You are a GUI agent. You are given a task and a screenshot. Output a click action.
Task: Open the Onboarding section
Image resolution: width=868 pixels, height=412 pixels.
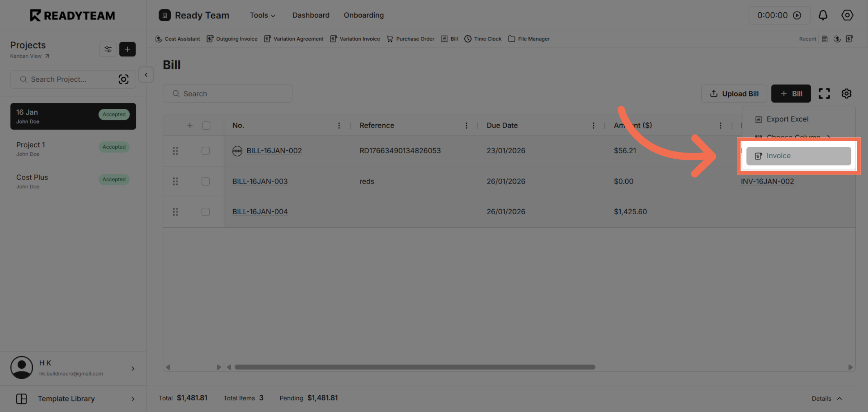coord(363,15)
